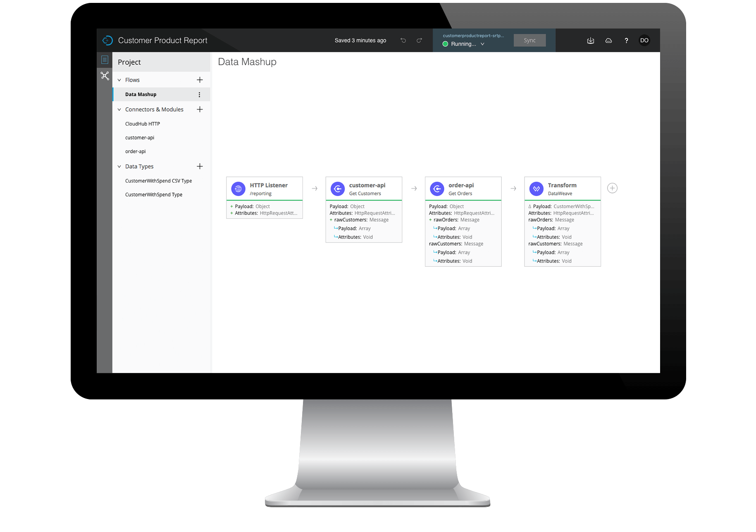Click the Transform DataWeave icon
Viewport: 756px width, 532px height.
[x=536, y=189]
